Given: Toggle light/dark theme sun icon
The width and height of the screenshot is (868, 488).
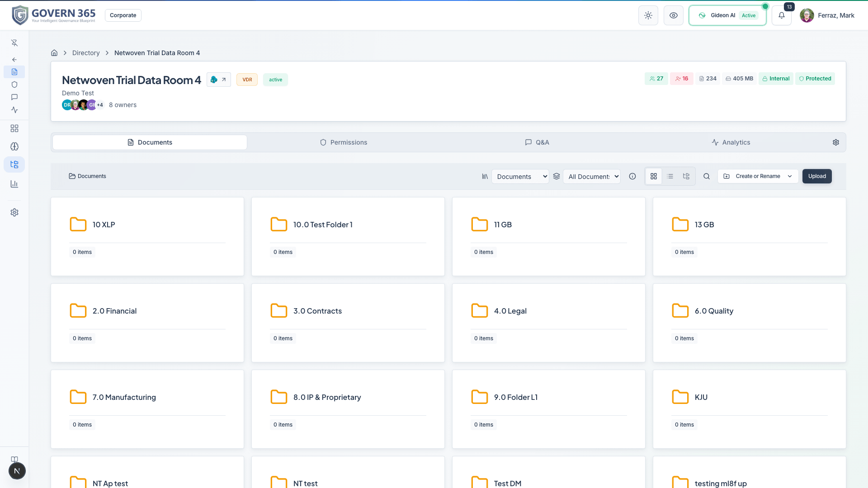Looking at the screenshot, I should 648,15.
